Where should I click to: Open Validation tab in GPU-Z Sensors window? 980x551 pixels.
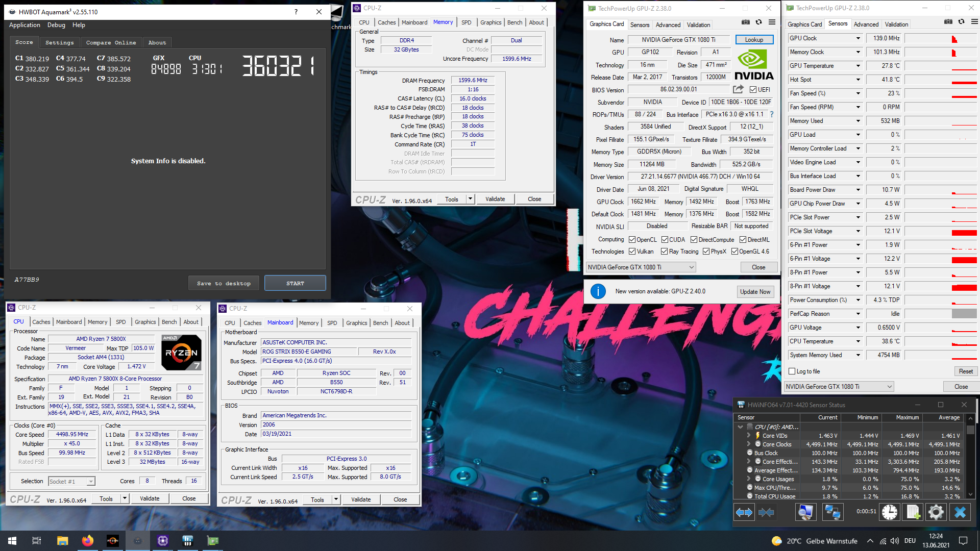896,24
